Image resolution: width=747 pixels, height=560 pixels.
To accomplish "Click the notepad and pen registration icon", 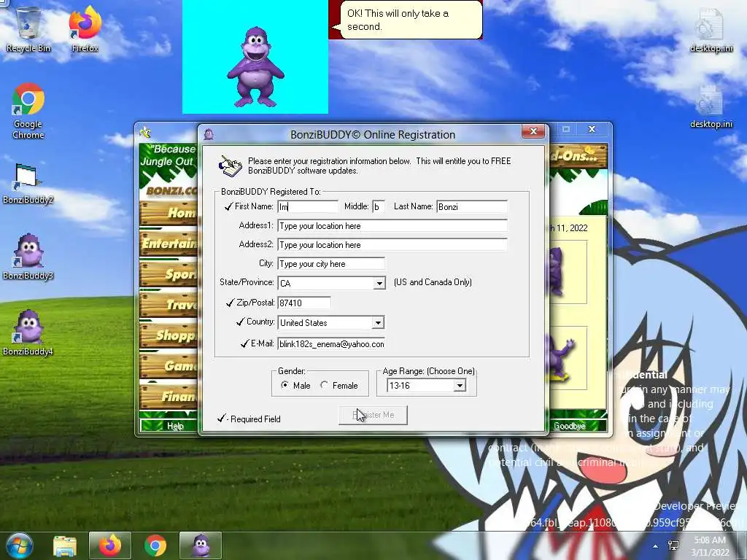I will point(230,166).
